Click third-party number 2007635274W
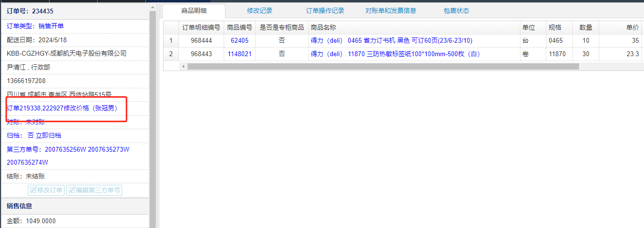This screenshot has height=228, width=644. (x=27, y=163)
